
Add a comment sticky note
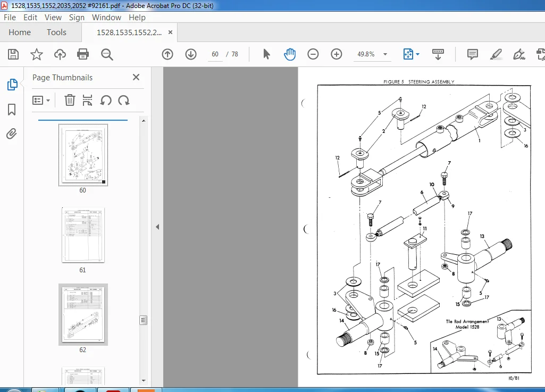472,54
